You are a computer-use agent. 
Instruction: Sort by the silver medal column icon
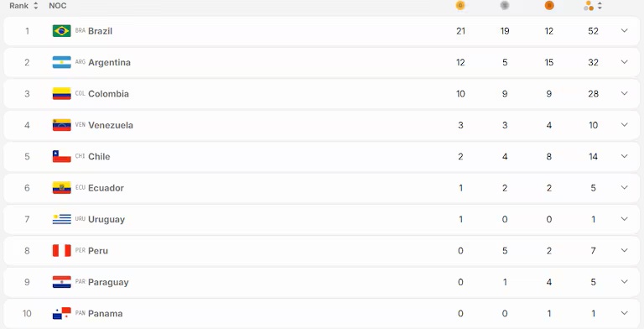click(505, 6)
